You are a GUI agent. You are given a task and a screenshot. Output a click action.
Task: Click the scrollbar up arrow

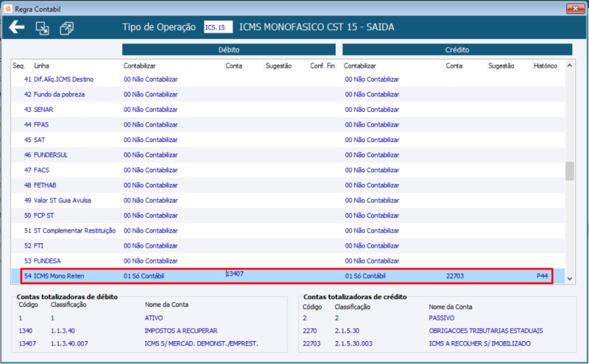[x=569, y=65]
